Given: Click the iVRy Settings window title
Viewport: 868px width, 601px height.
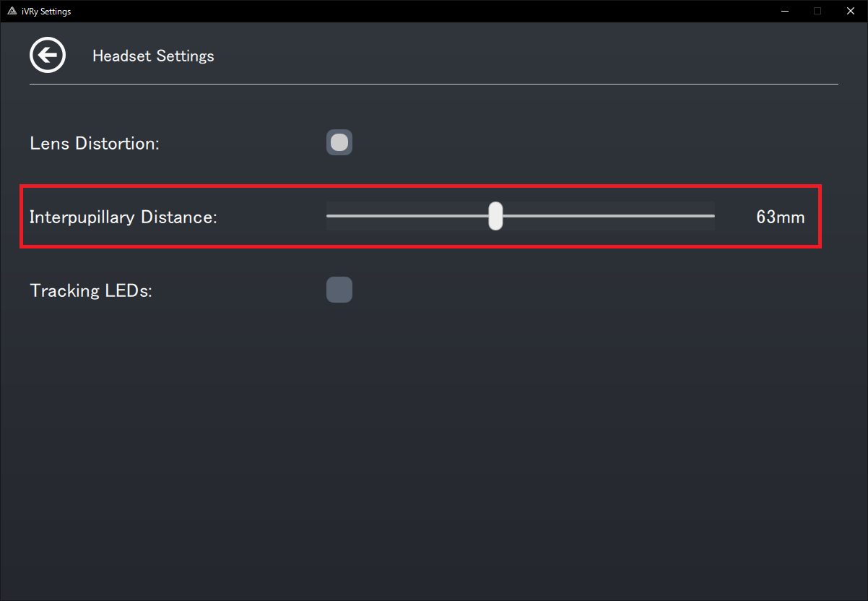Looking at the screenshot, I should click(x=46, y=12).
